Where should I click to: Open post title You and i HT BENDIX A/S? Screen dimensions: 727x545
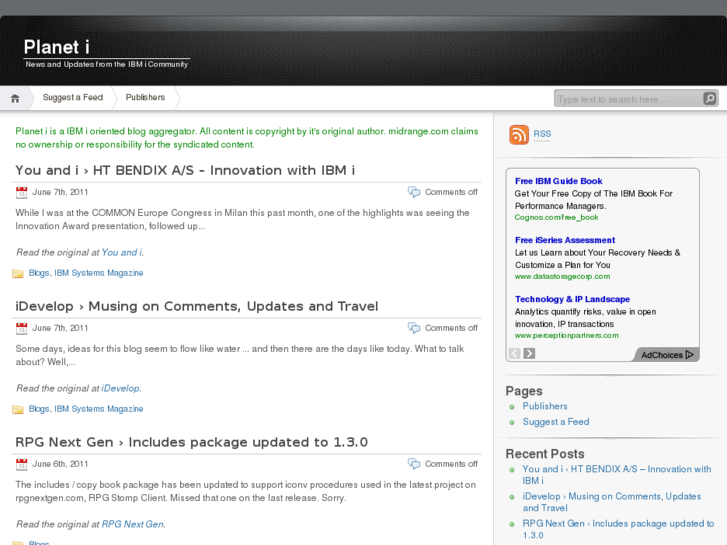tap(185, 170)
